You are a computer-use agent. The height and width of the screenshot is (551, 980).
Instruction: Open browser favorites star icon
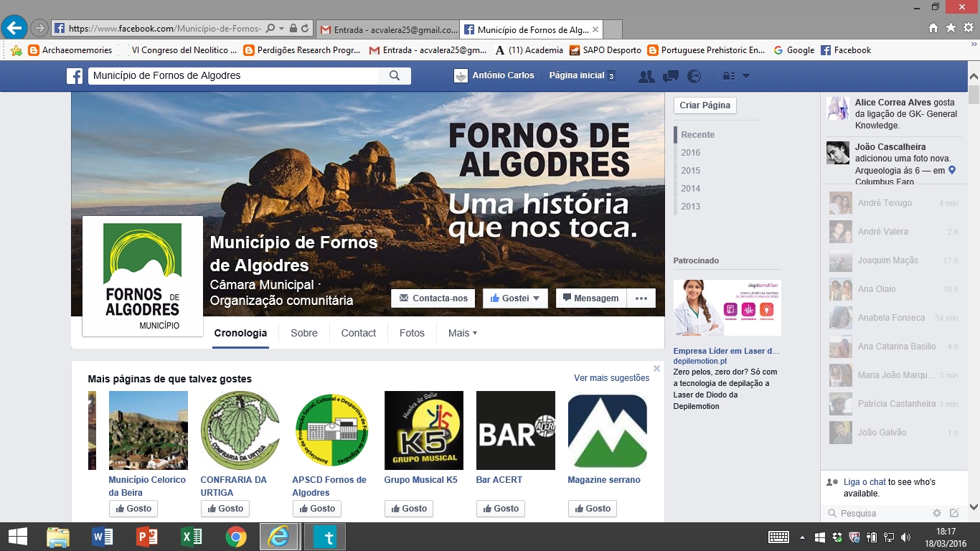tap(951, 28)
